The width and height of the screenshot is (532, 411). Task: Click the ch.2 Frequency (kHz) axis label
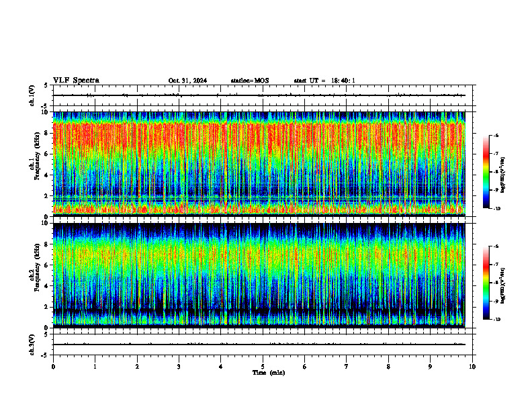(x=37, y=267)
